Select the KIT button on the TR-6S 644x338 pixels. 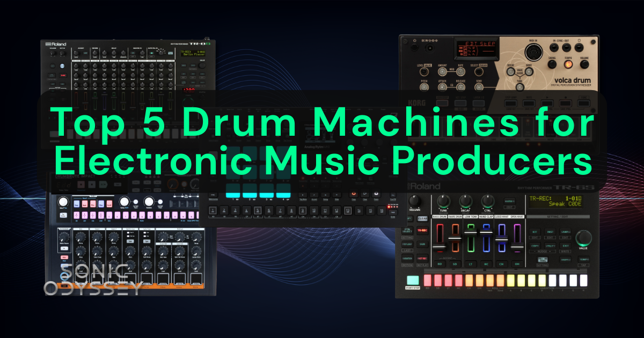(535, 231)
